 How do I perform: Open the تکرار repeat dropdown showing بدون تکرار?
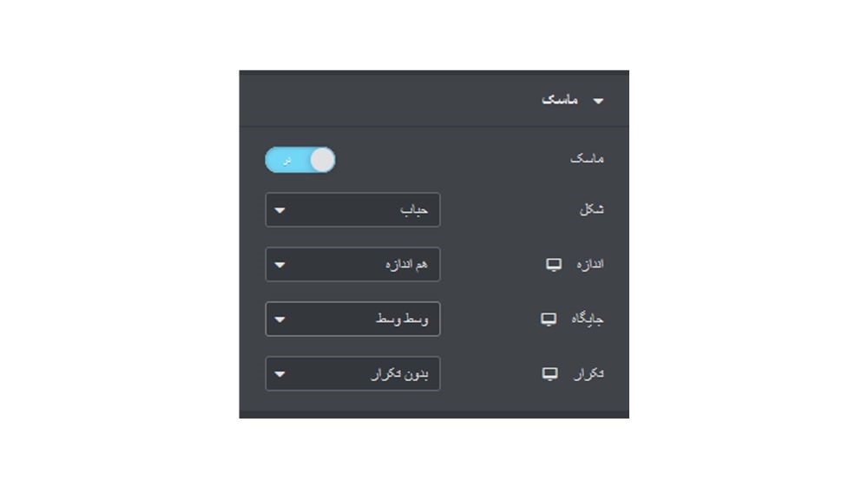(352, 374)
